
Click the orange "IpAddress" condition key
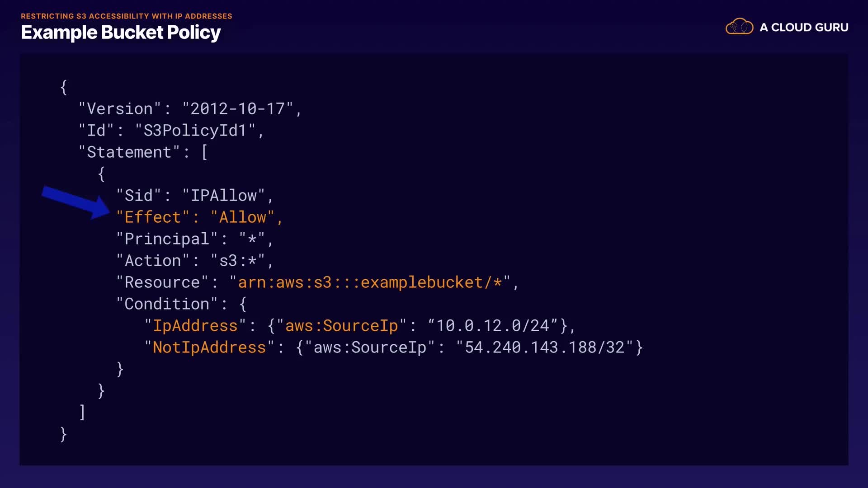click(x=195, y=326)
